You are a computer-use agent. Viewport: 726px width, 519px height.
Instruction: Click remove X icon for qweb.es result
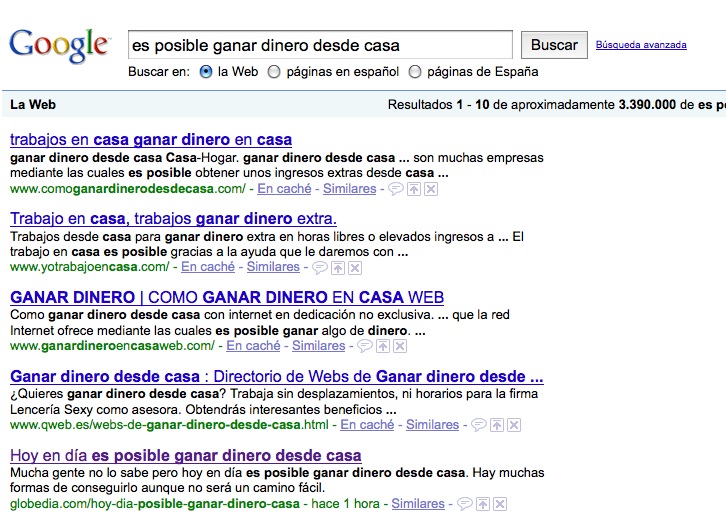[x=514, y=425]
